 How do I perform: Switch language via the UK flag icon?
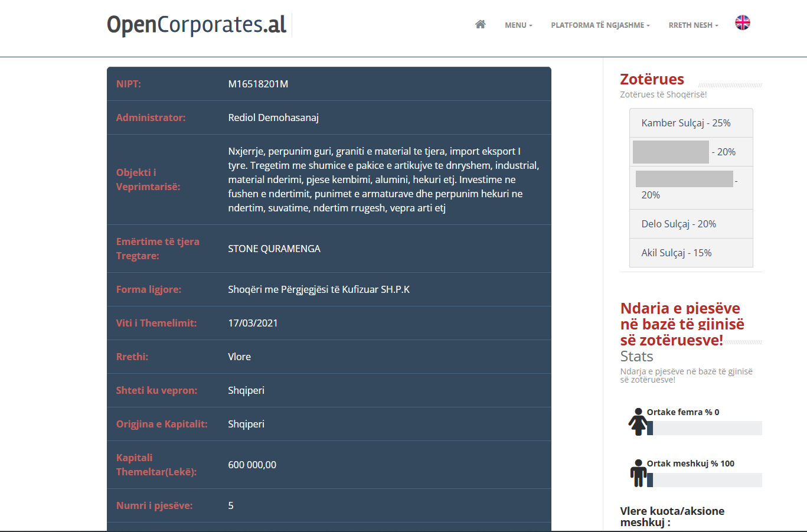point(742,23)
